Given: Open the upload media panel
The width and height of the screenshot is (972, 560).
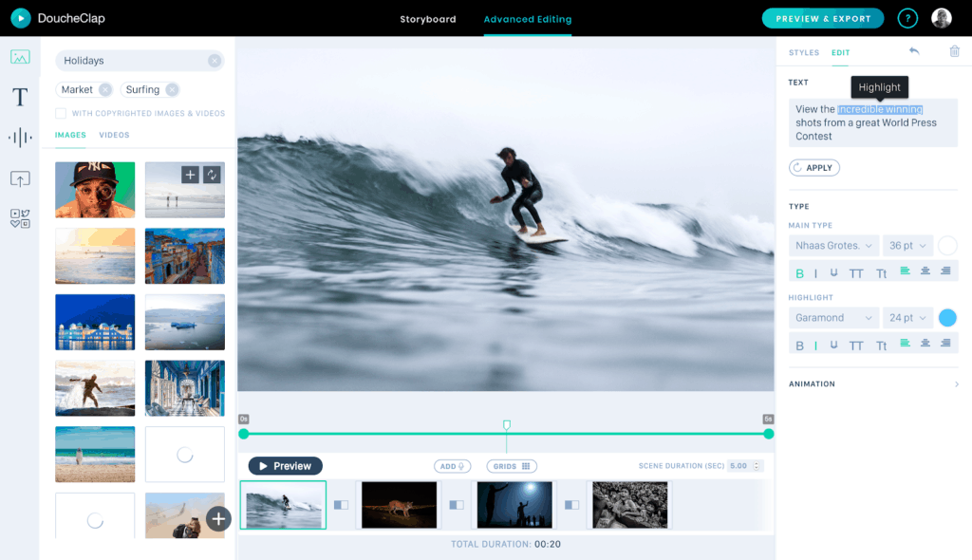Looking at the screenshot, I should (x=20, y=178).
